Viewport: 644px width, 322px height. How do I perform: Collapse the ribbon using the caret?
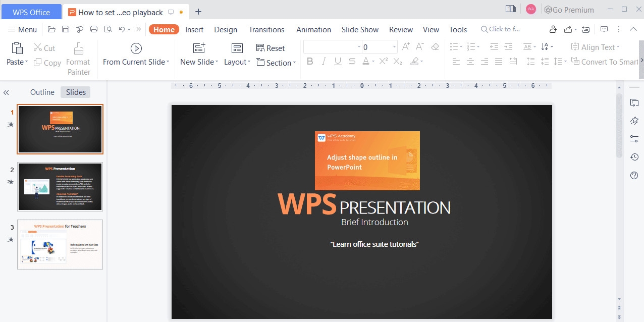click(x=633, y=29)
